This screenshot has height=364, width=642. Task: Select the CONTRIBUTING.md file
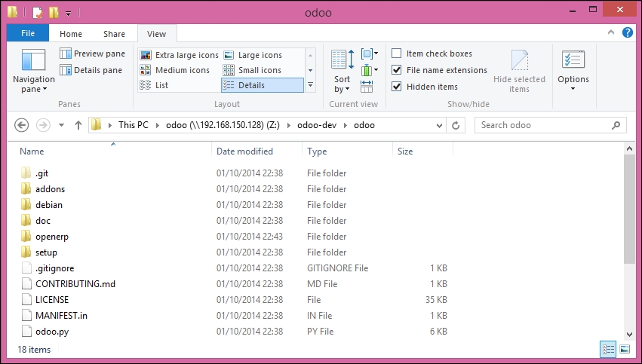point(75,284)
